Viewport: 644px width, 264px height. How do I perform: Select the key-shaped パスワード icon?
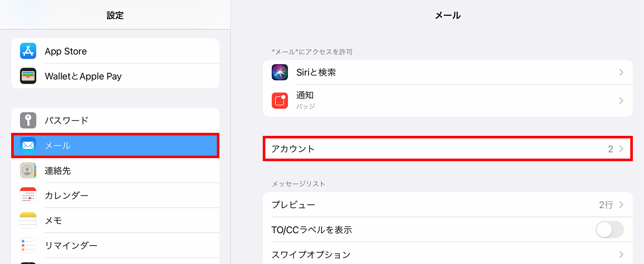(x=28, y=120)
